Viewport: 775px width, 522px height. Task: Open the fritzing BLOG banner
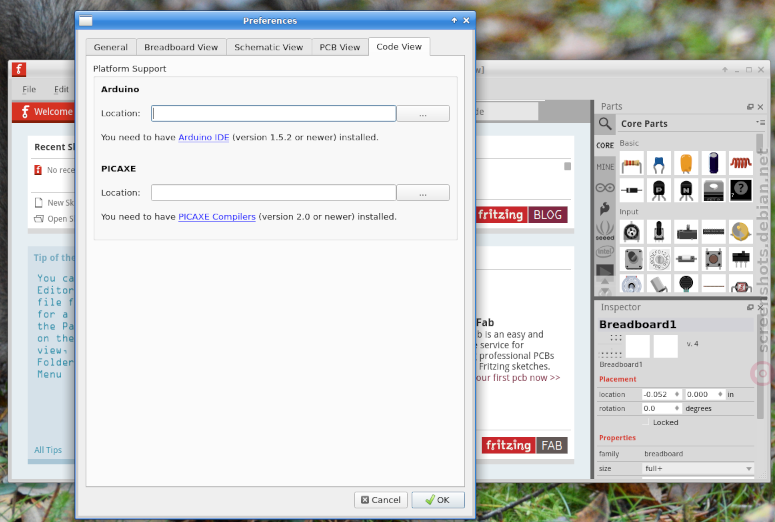(521, 215)
